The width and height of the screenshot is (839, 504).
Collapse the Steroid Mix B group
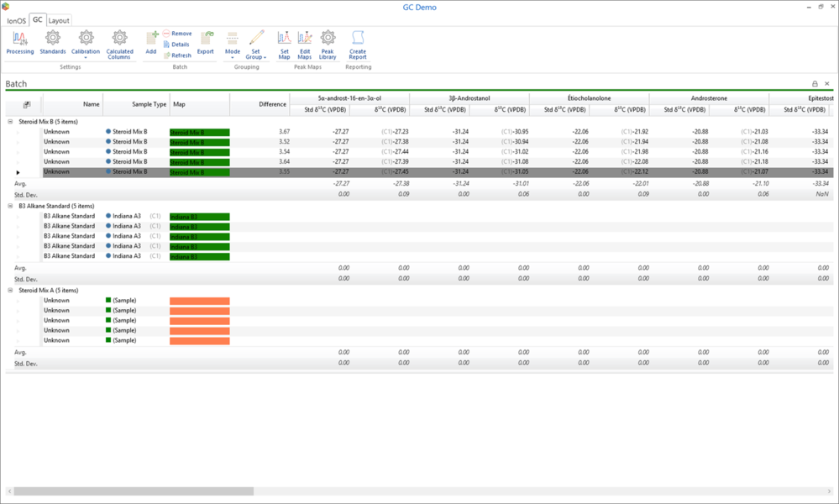[8, 121]
